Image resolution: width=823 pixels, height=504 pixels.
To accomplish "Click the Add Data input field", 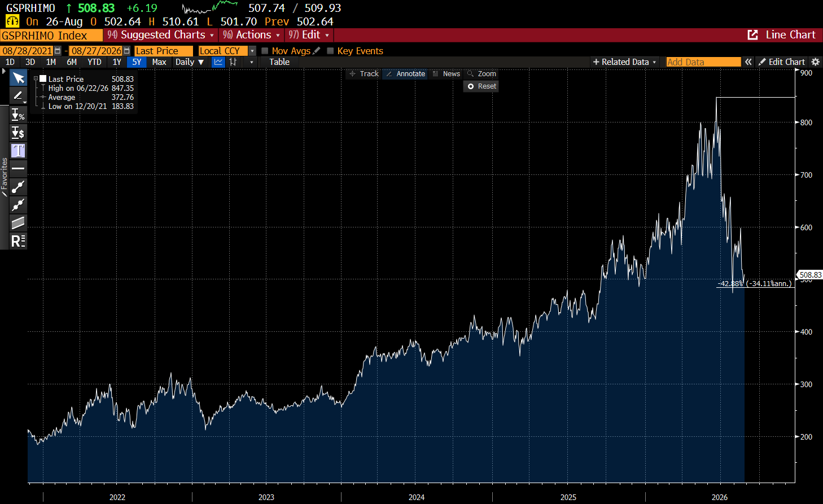I will coord(703,62).
